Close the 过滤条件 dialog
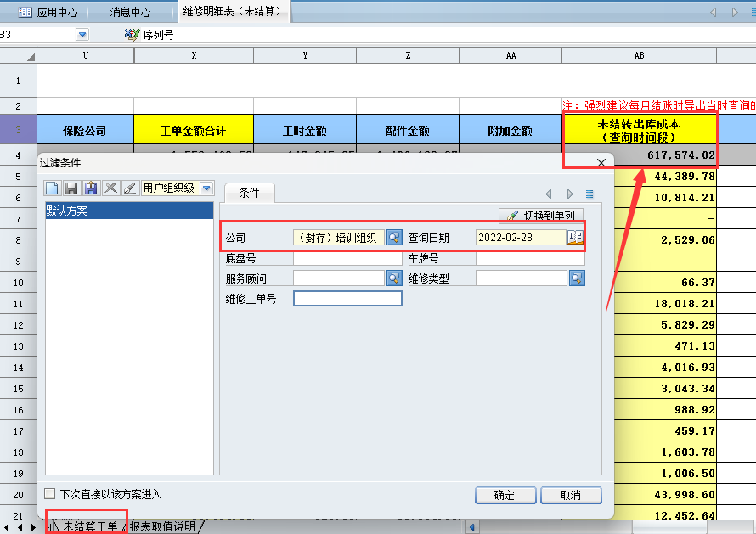Screen dimensions: 756x534 [x=601, y=162]
